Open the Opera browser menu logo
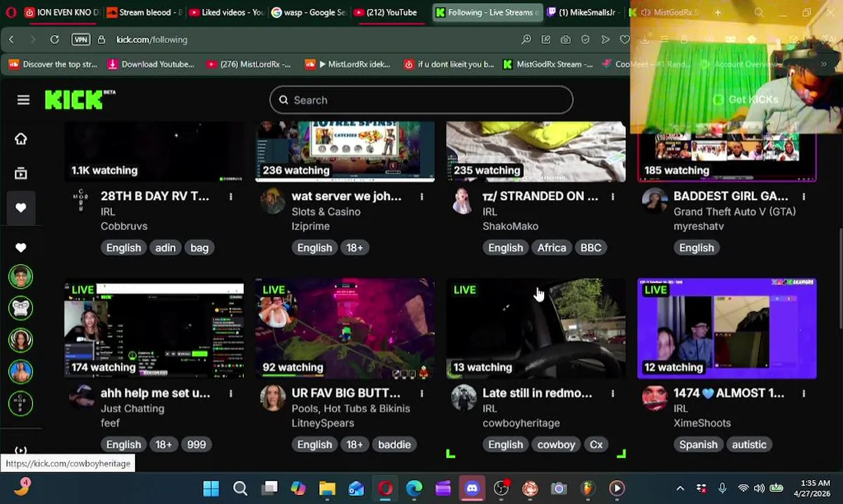Screen dimensions: 843x504 coord(11,13)
